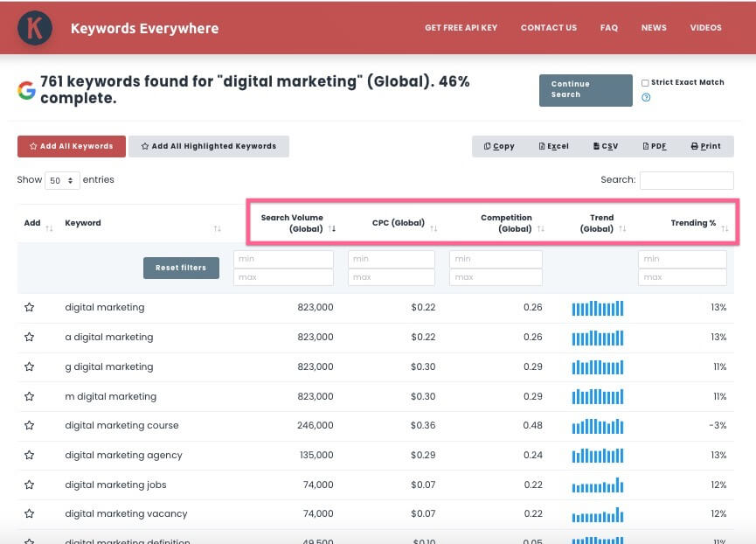
Task: Click CPC max filter field
Action: pyautogui.click(x=392, y=277)
